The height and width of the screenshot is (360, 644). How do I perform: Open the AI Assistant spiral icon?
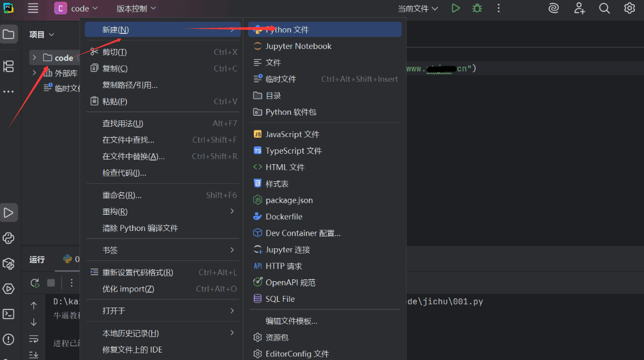click(x=553, y=8)
